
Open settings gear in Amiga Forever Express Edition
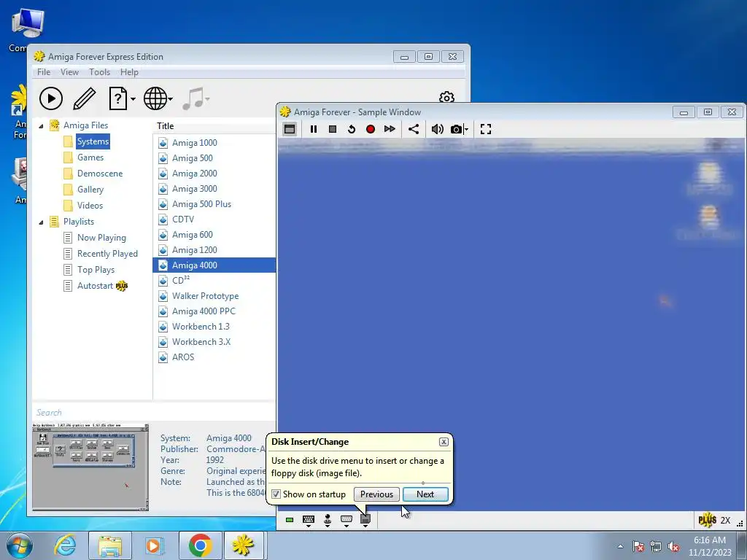pyautogui.click(x=446, y=98)
